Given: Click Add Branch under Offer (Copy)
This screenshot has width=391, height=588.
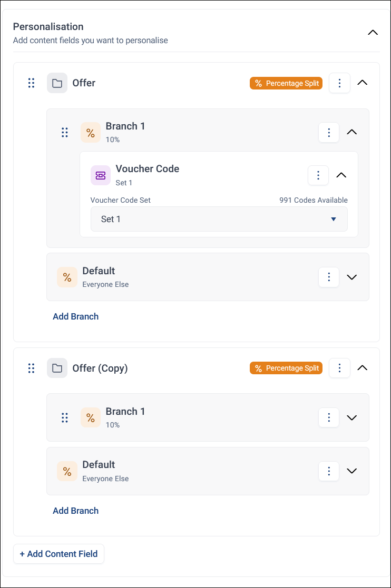Looking at the screenshot, I should click(75, 511).
